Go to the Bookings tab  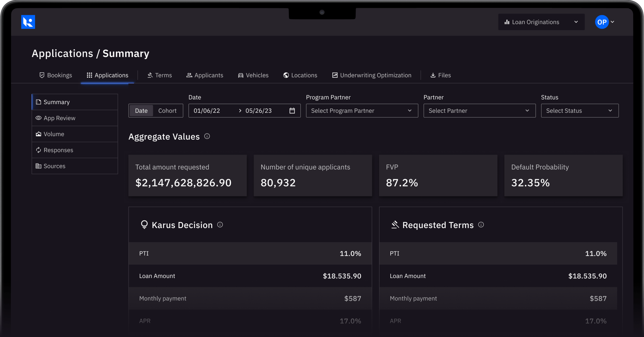tap(56, 75)
